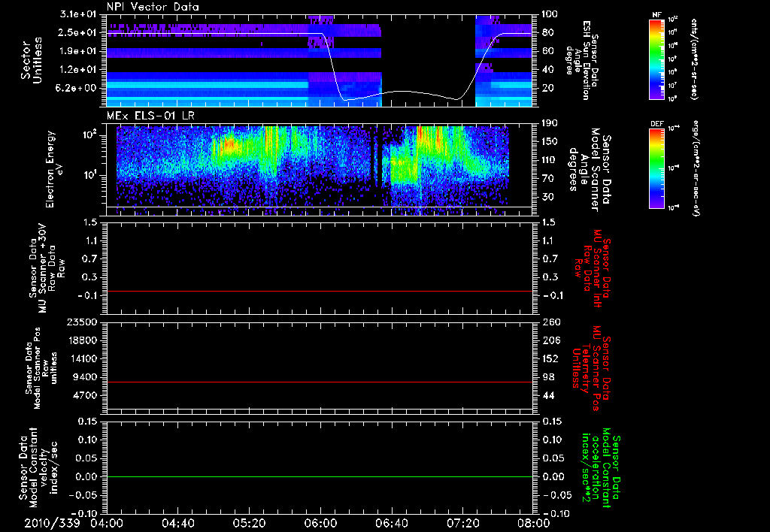Select the 05:20 time axis label
This screenshot has width=770, height=532.
(249, 523)
